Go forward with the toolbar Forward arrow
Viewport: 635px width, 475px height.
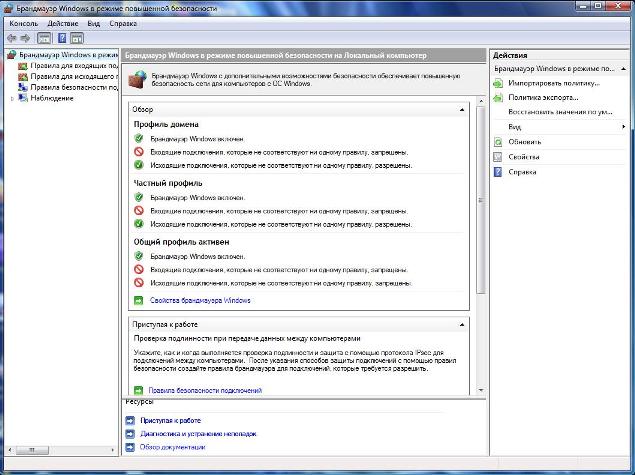(x=25, y=38)
